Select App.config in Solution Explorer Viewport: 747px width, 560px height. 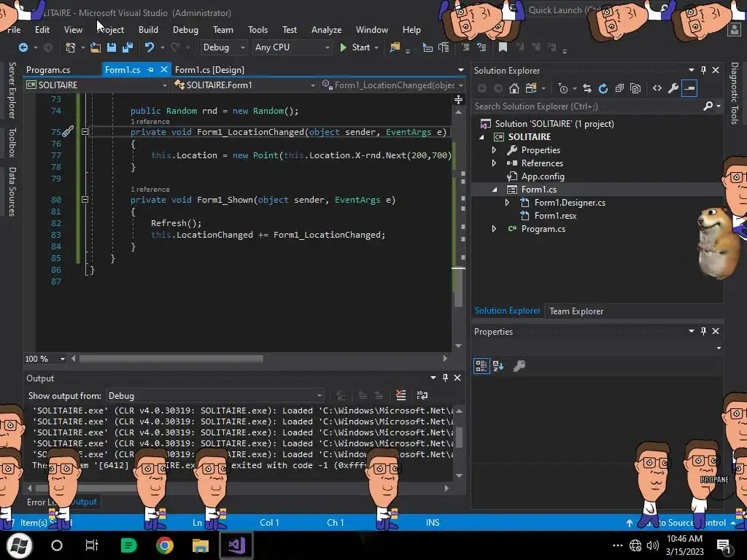pos(543,176)
